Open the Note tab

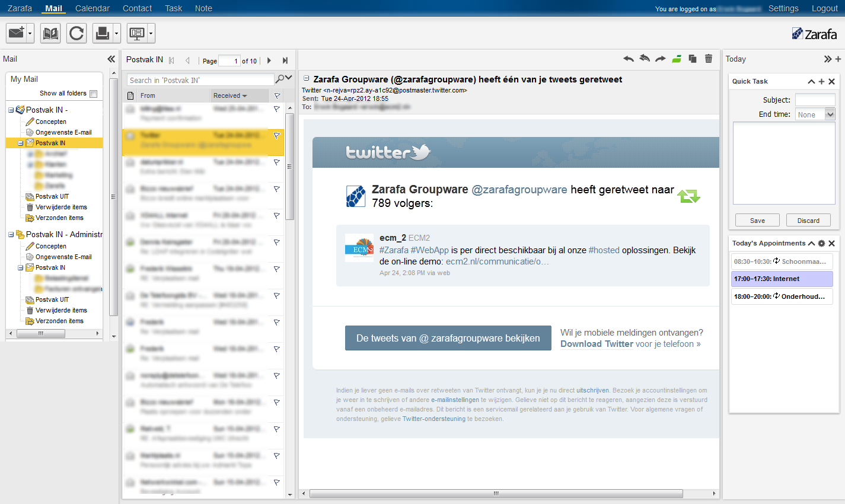pos(203,8)
